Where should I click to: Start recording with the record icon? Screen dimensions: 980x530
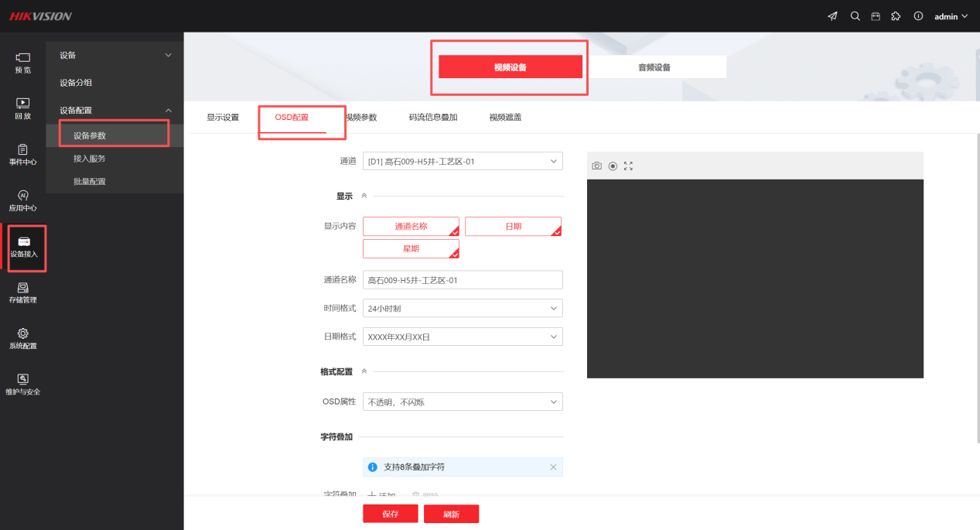point(613,166)
